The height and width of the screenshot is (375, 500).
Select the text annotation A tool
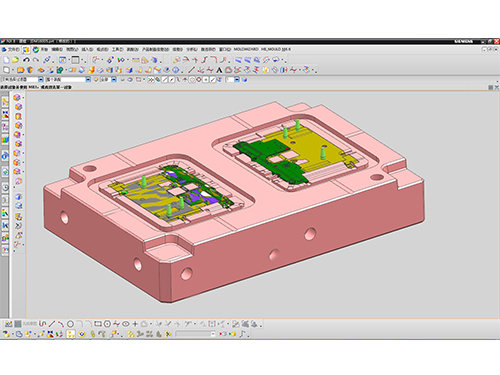click(x=219, y=70)
